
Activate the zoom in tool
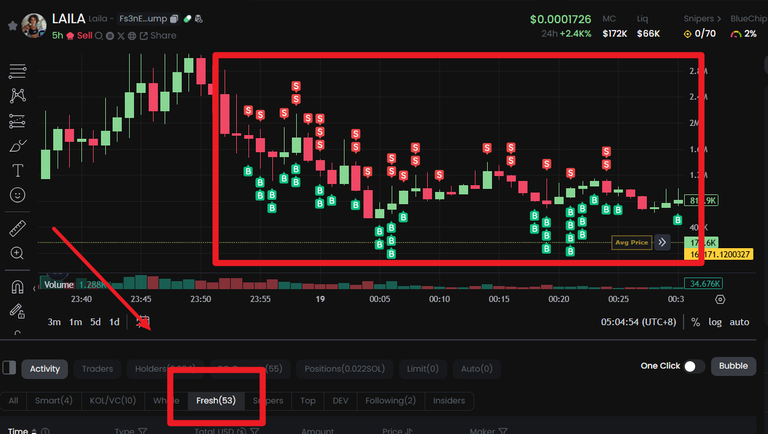[x=17, y=254]
